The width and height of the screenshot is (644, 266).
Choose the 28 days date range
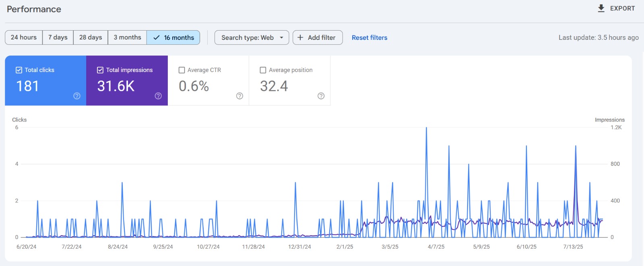[91, 37]
